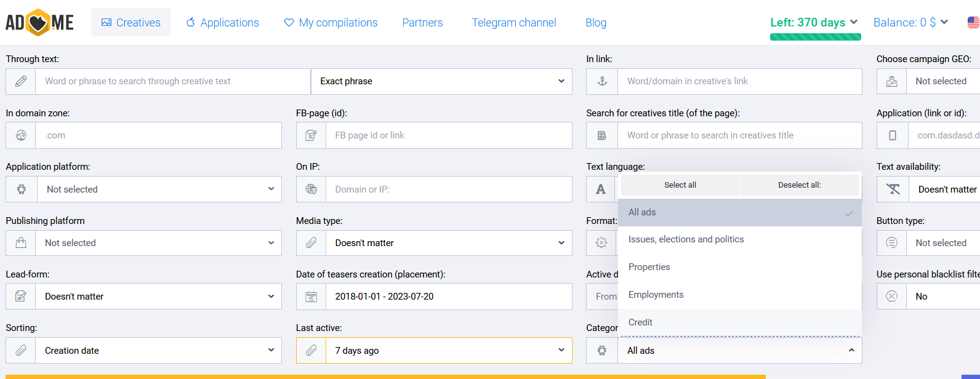Click the Android icon beside Application platform
980x379 pixels.
coord(22,189)
